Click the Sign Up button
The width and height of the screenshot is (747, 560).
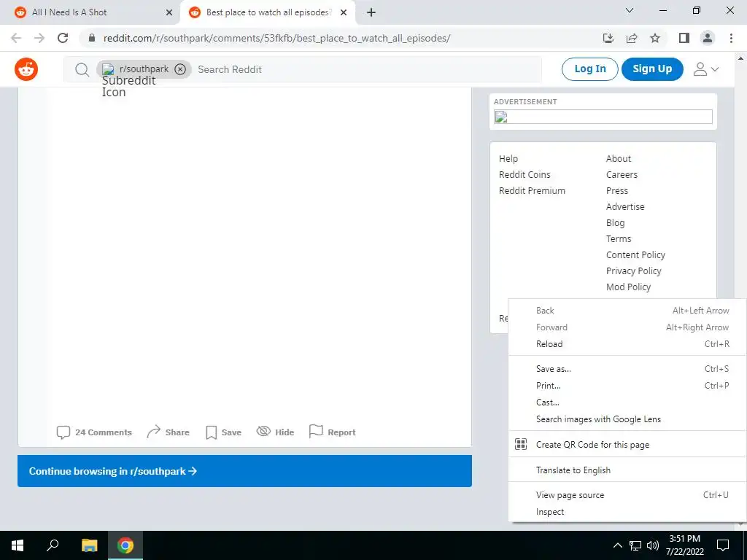[652, 69]
